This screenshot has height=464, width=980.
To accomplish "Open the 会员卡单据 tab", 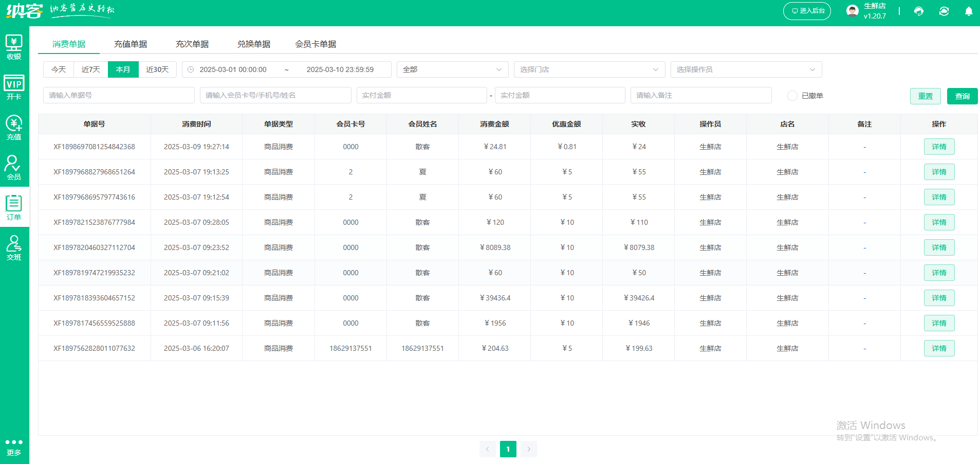I will pos(316,44).
